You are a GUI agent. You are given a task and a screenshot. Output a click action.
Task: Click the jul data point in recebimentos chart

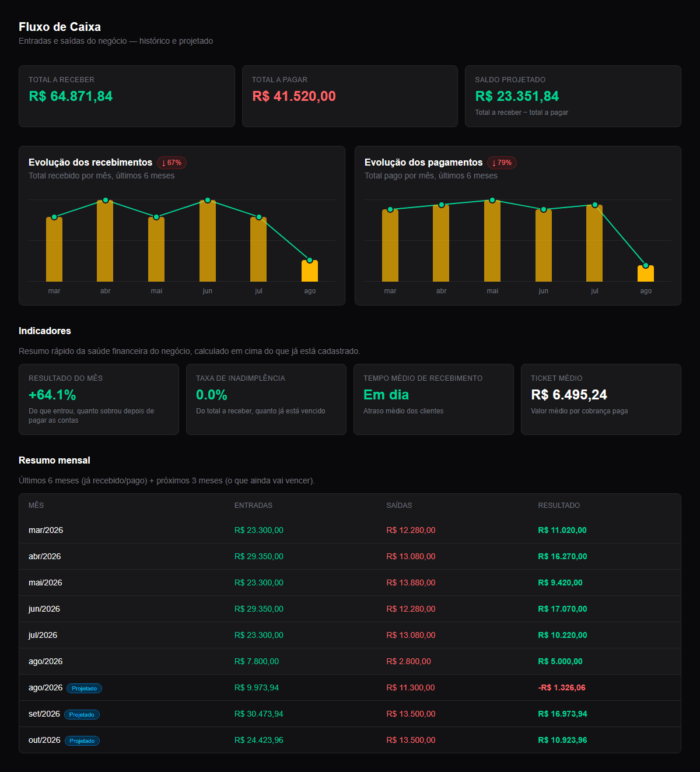(x=259, y=217)
